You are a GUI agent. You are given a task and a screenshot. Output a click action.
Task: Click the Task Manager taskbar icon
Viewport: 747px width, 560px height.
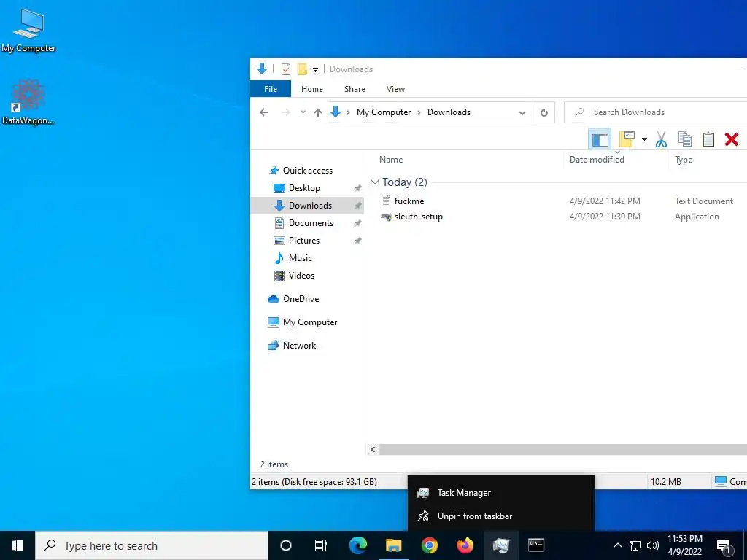(500, 545)
